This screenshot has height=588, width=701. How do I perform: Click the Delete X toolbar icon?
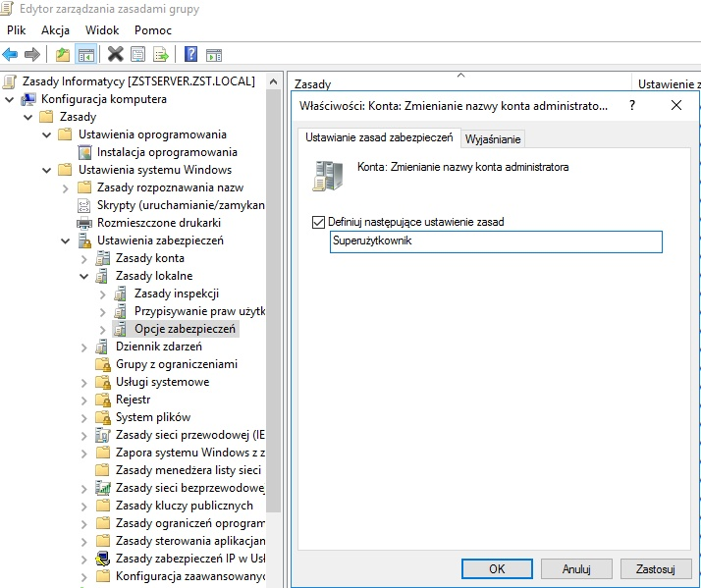(x=116, y=54)
